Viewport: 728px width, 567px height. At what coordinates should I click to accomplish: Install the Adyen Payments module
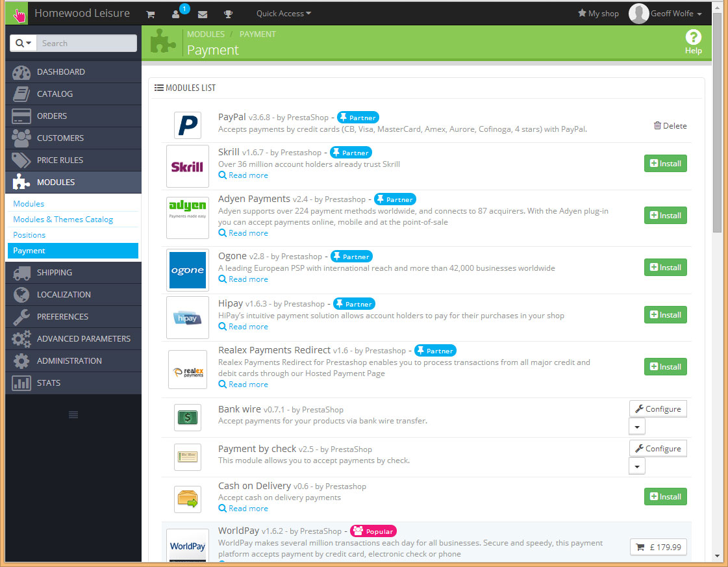coord(665,216)
